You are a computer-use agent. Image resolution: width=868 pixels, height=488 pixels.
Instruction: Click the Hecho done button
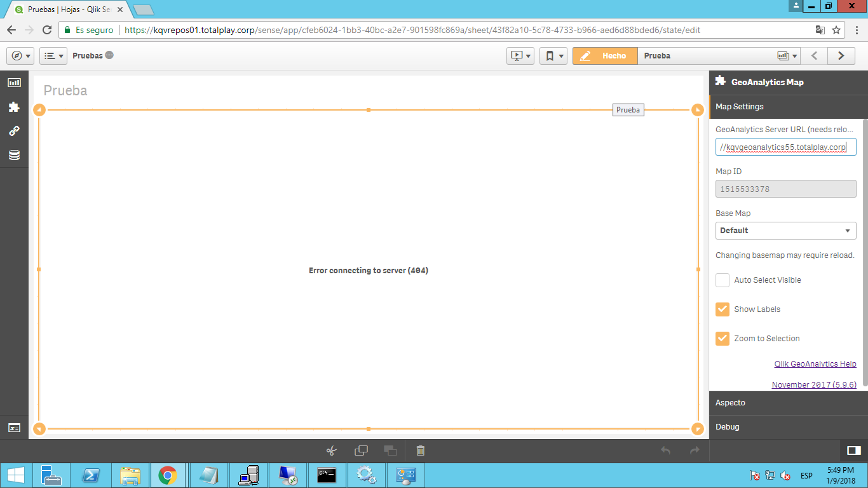[605, 56]
